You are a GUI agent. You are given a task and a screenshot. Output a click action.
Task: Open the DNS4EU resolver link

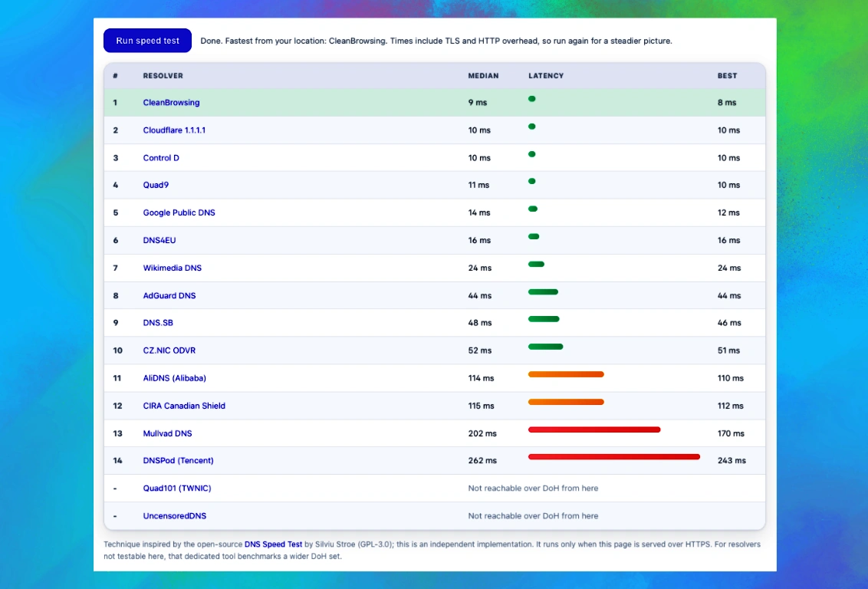[159, 240]
